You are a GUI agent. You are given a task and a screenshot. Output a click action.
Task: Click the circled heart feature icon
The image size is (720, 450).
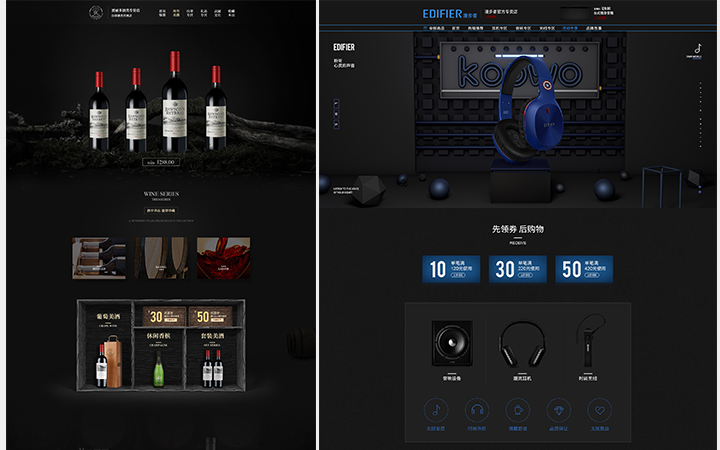(599, 410)
